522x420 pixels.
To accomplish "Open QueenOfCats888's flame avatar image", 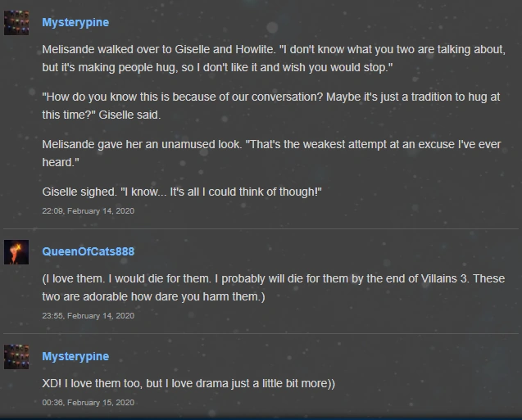I will 16,251.
